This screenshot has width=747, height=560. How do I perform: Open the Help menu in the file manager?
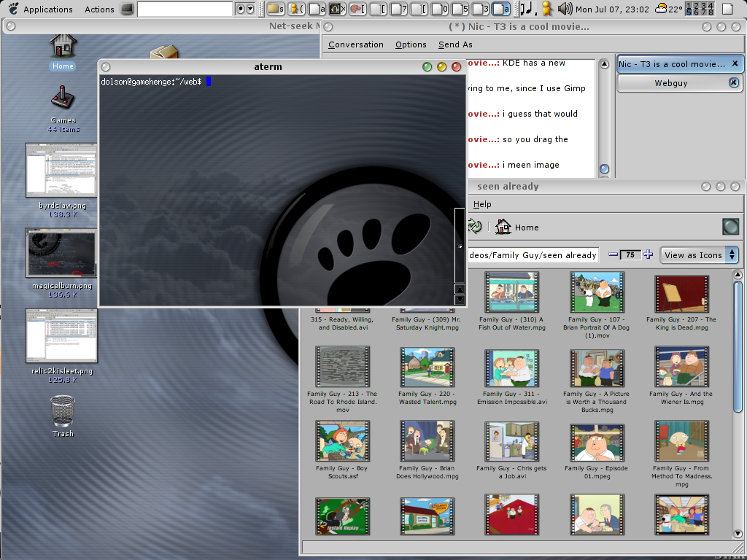pos(481,204)
